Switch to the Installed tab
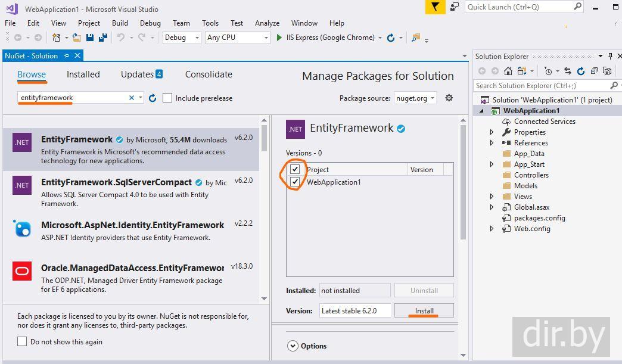622x364 pixels. point(83,74)
